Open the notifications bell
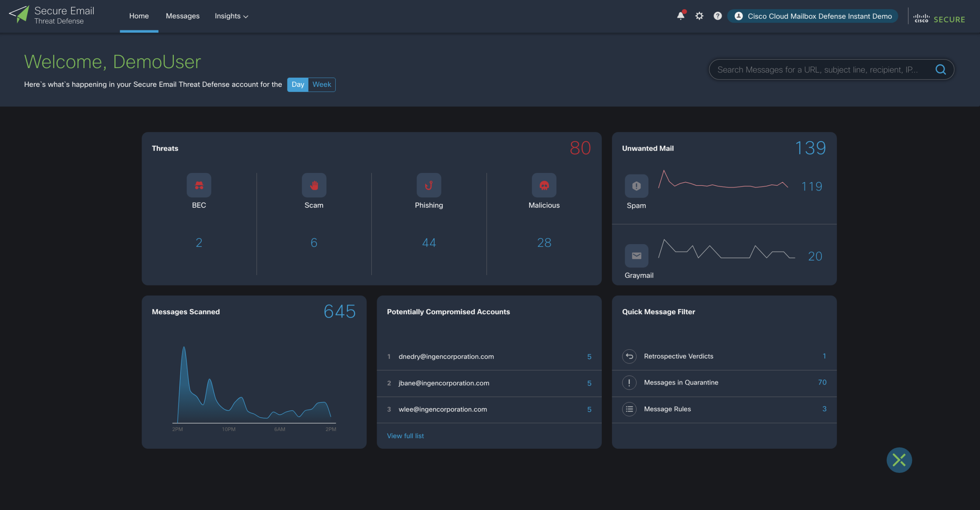 [x=681, y=16]
